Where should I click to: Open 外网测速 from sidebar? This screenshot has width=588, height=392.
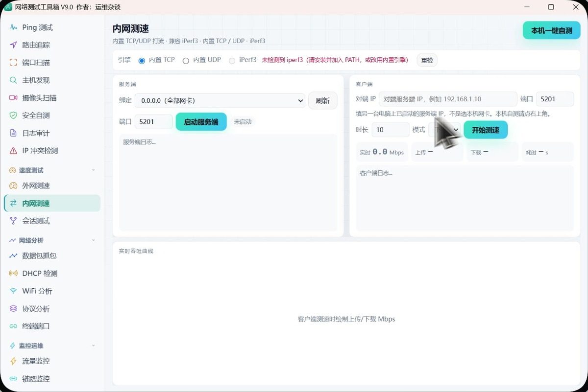[x=52, y=186]
